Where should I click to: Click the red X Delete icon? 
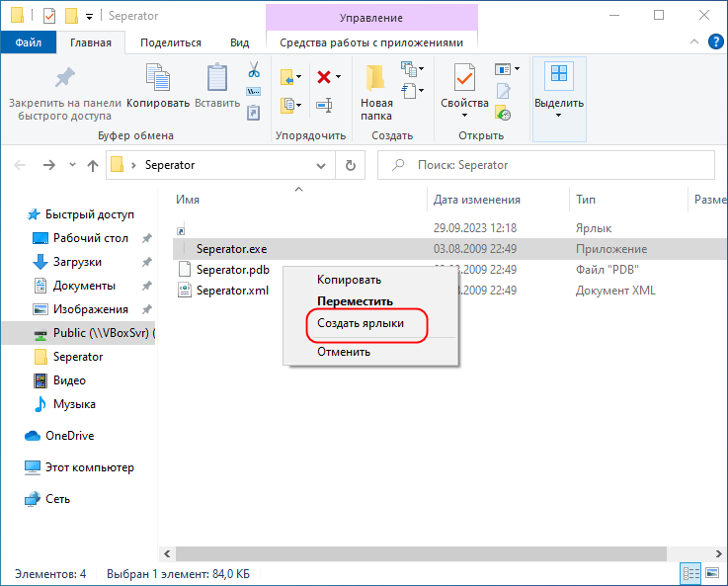323,76
